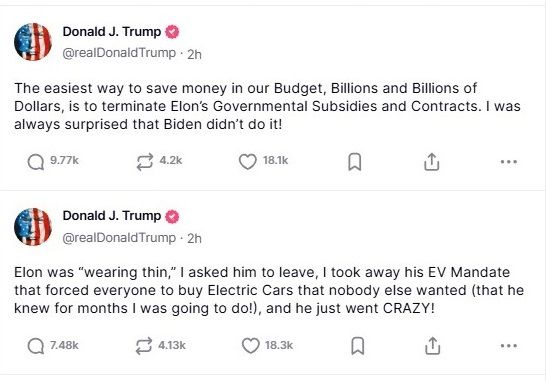
Task: Like the post showing 18.3k hearts
Action: click(x=251, y=346)
